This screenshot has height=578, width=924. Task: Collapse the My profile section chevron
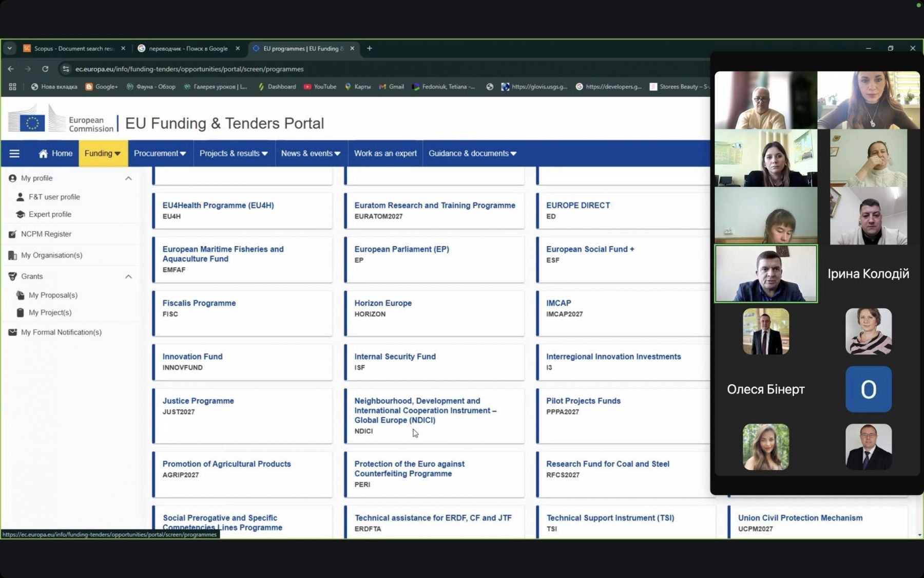(x=128, y=178)
